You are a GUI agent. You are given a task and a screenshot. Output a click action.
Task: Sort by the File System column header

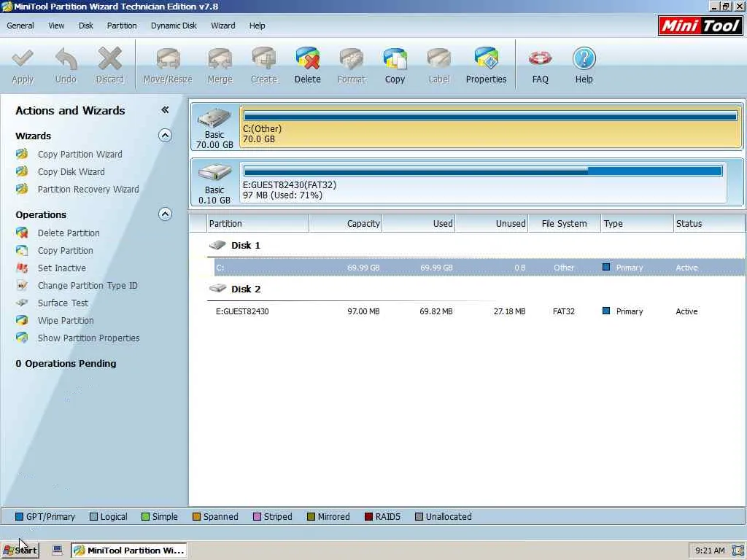(564, 223)
